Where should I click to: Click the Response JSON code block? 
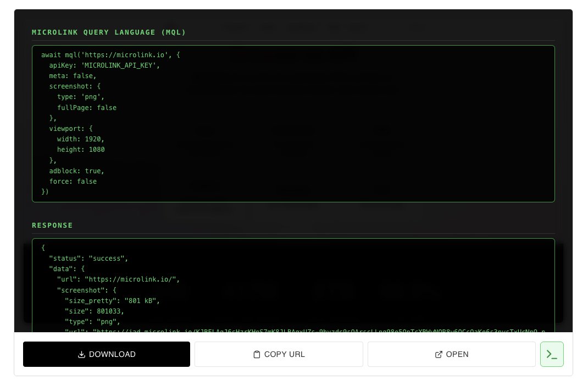[x=293, y=285]
